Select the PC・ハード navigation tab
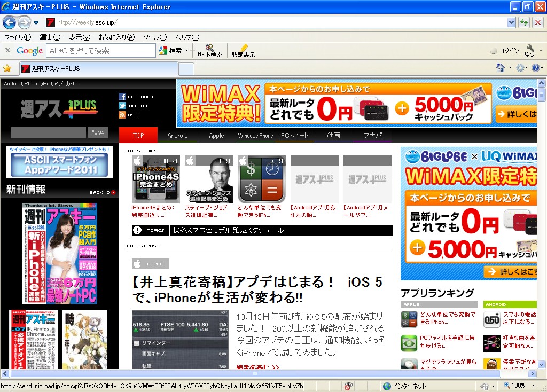 (x=294, y=135)
